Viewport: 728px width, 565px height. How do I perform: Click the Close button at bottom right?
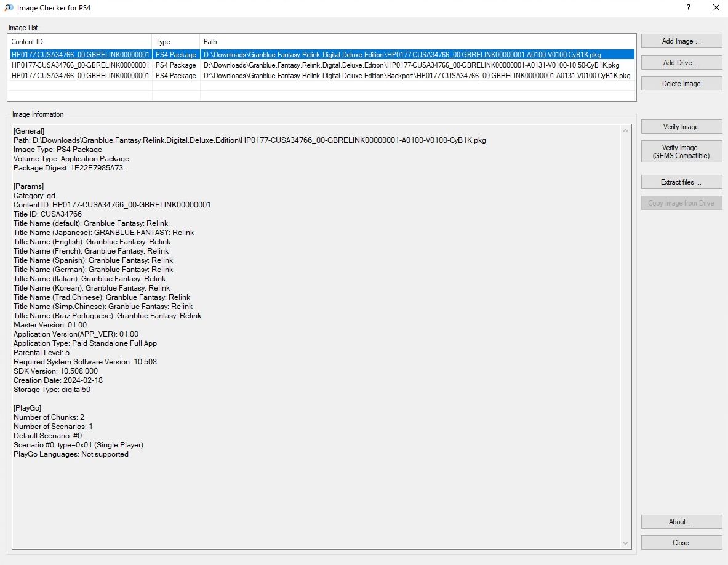(x=681, y=543)
